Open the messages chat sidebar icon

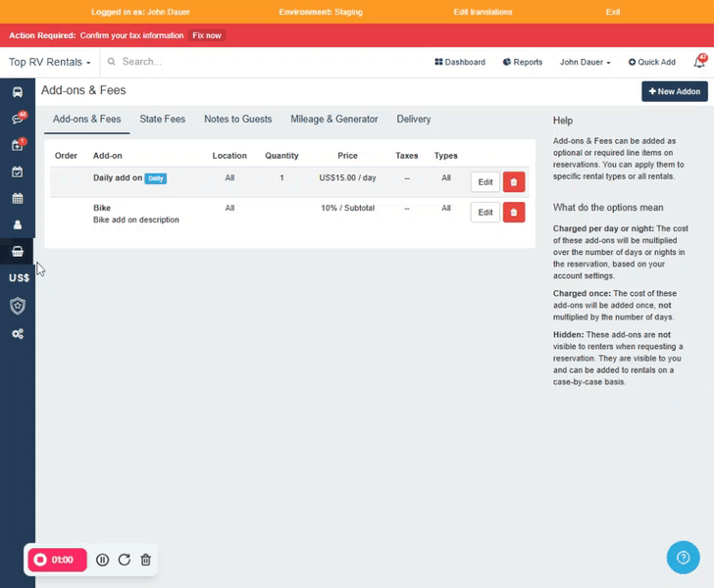point(18,119)
